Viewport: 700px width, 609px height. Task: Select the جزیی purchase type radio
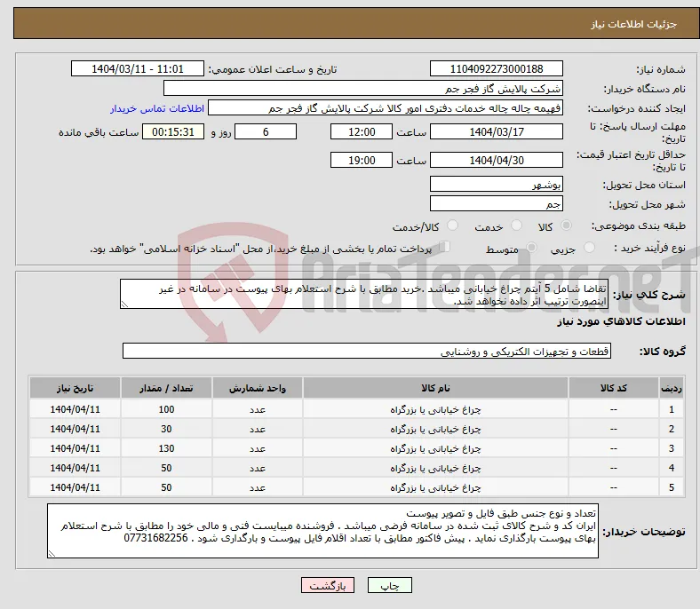click(x=589, y=247)
